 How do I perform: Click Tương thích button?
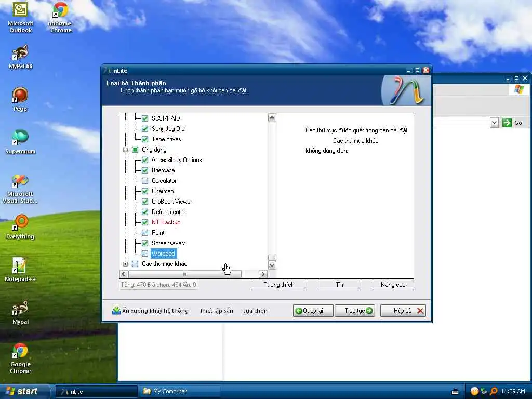279,285
